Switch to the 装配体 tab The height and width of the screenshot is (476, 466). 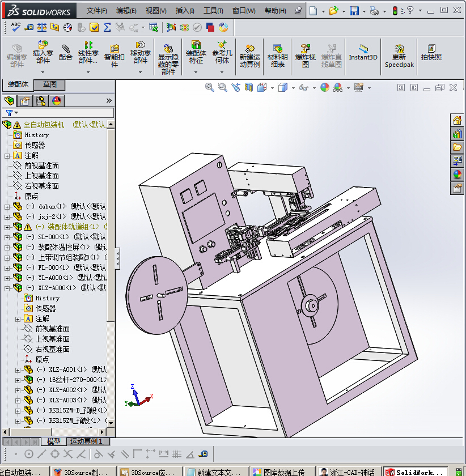[x=18, y=84]
